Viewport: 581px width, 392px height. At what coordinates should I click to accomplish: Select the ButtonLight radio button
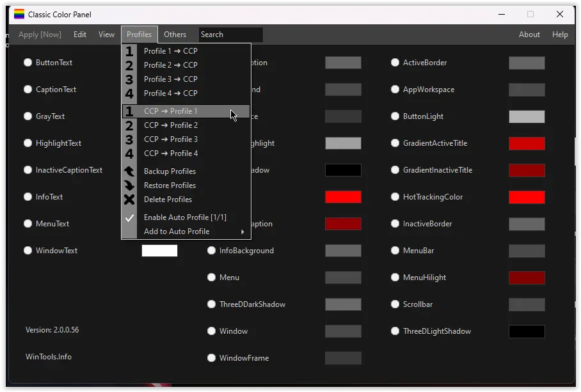tap(395, 116)
